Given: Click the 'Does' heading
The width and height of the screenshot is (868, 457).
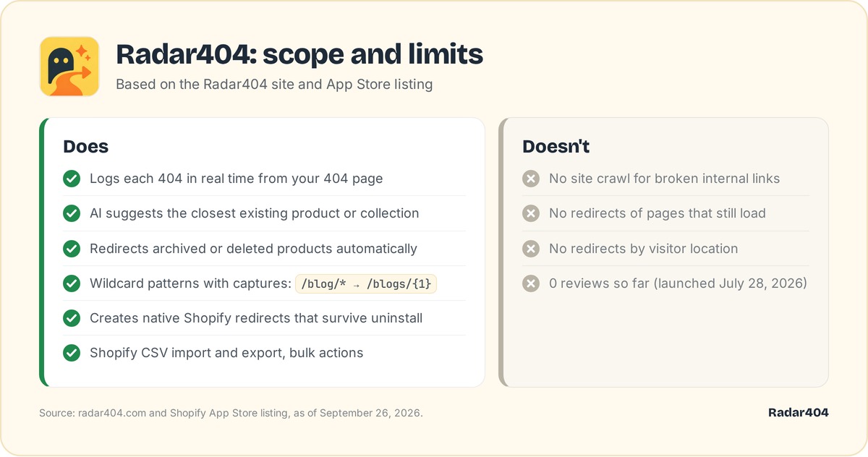Looking at the screenshot, I should pyautogui.click(x=85, y=146).
